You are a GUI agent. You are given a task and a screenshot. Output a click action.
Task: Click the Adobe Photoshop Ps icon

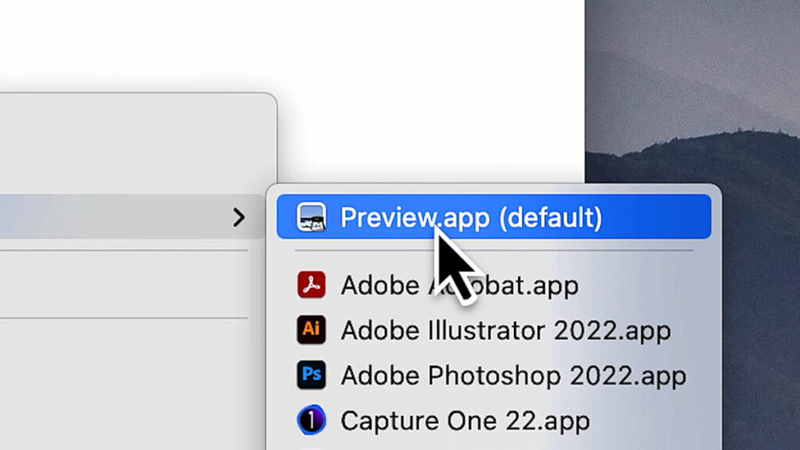click(311, 375)
